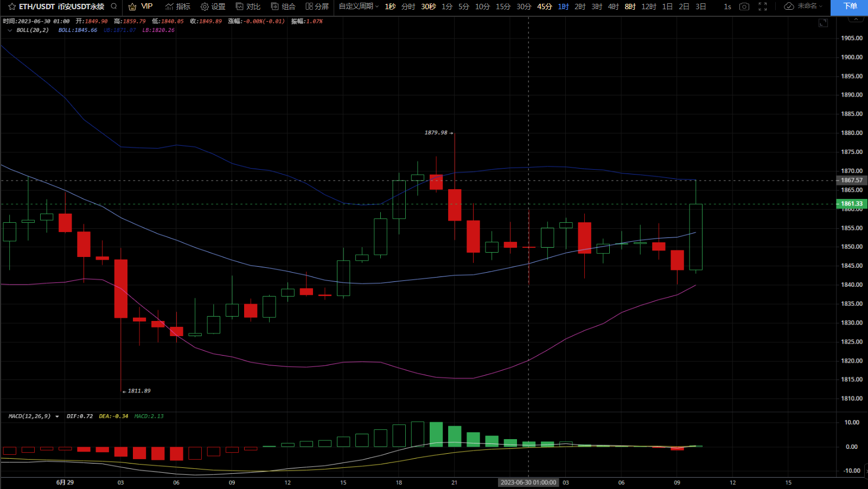Screen dimensions: 868x489
Task: Click the 低:1840.05 low price readout
Action: [168, 22]
